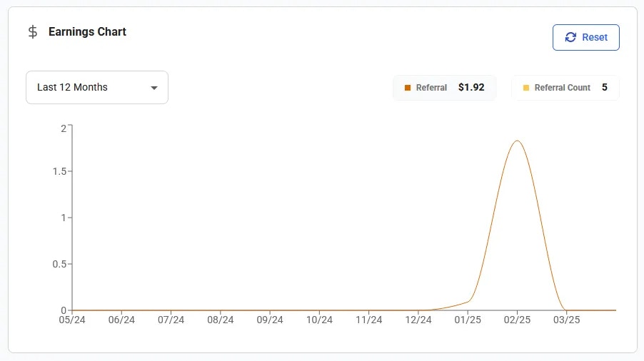Click the dollar sign icon beside Earnings Chart
This screenshot has width=644, height=361.
(x=32, y=31)
